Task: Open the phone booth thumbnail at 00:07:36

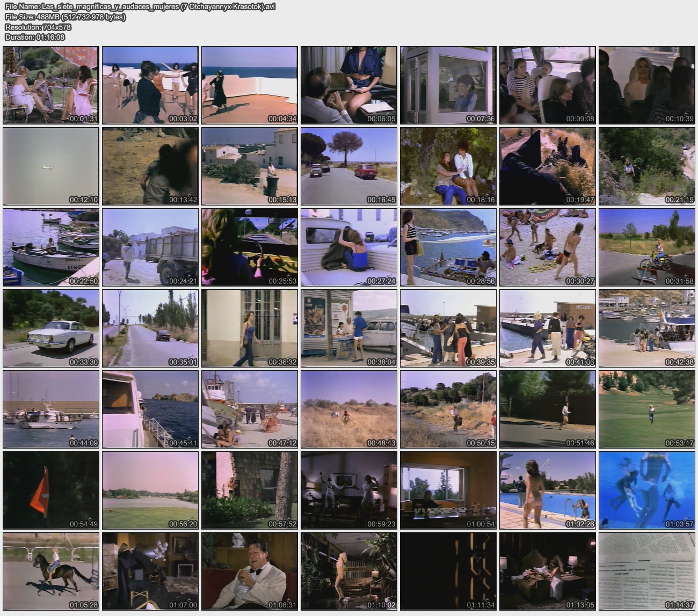Action: point(448,85)
